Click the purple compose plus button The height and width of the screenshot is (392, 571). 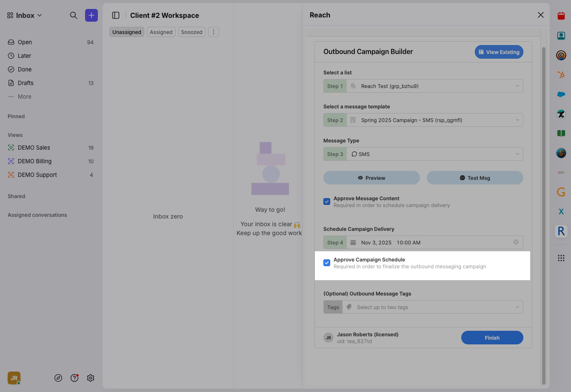tap(91, 15)
